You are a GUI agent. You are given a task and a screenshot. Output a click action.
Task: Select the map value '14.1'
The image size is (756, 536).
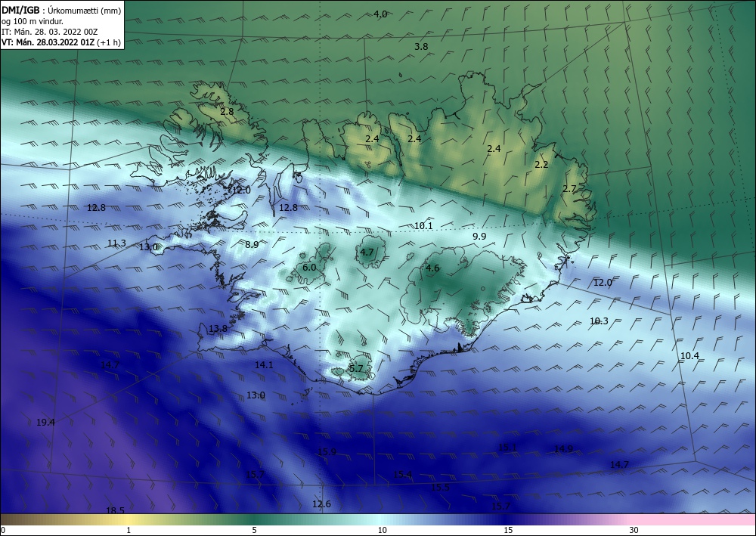(264, 365)
